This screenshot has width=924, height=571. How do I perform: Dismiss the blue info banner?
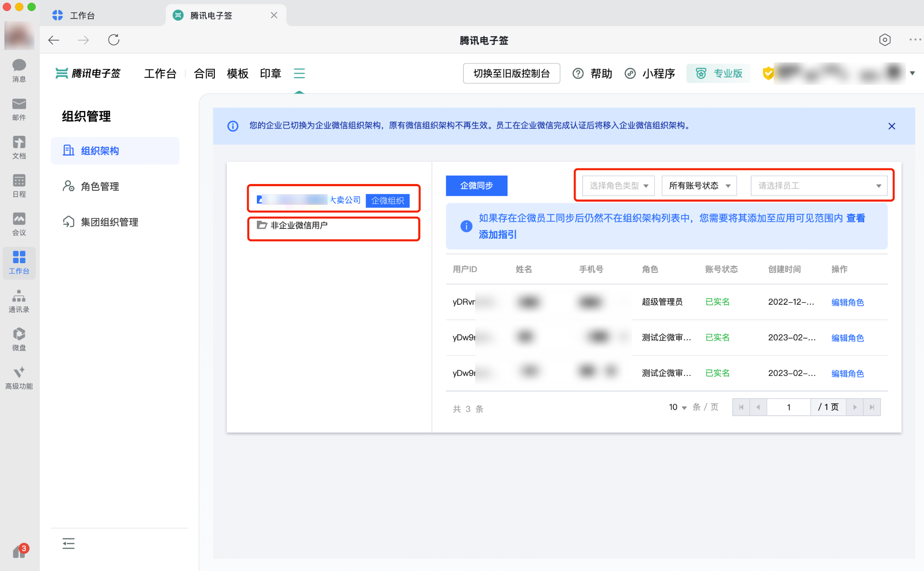(892, 126)
